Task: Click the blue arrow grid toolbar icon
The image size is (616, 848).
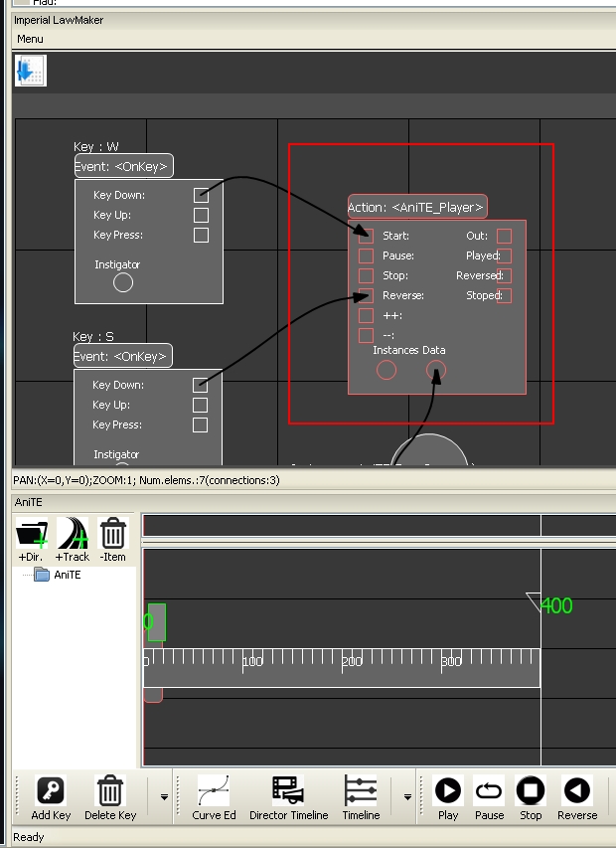Action: 30,71
